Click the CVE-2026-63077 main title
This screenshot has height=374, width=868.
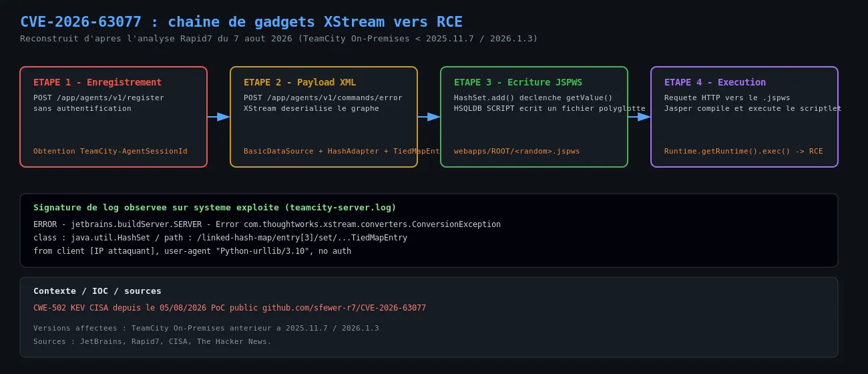[x=241, y=22]
